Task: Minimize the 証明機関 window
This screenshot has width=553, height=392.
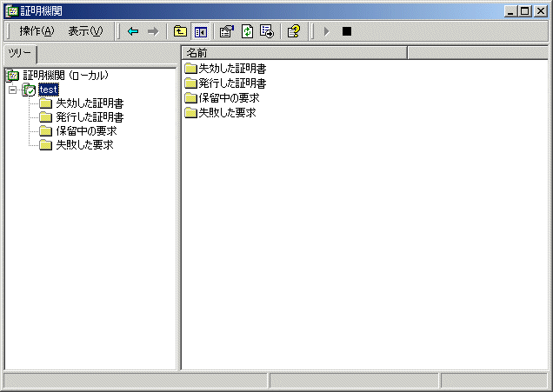Action: tap(510, 11)
